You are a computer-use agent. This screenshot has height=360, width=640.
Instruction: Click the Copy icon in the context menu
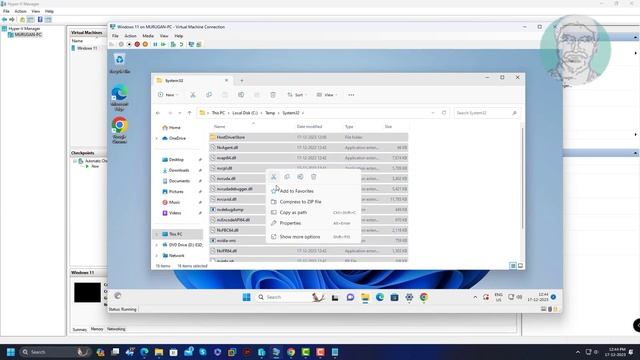click(x=287, y=177)
